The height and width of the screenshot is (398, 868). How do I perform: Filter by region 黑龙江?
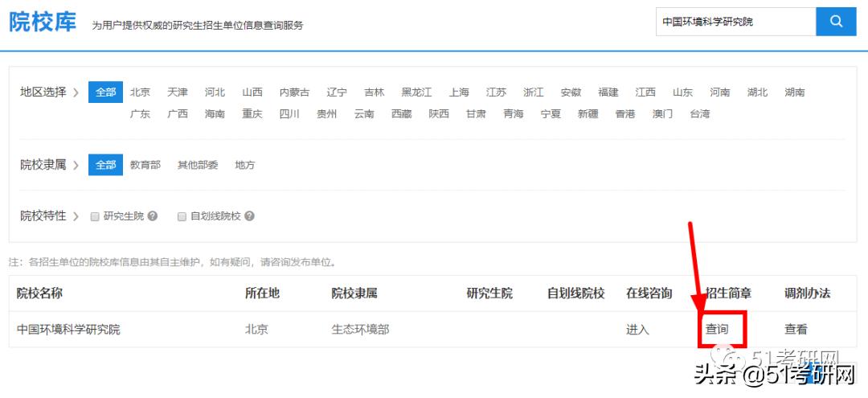(x=416, y=92)
